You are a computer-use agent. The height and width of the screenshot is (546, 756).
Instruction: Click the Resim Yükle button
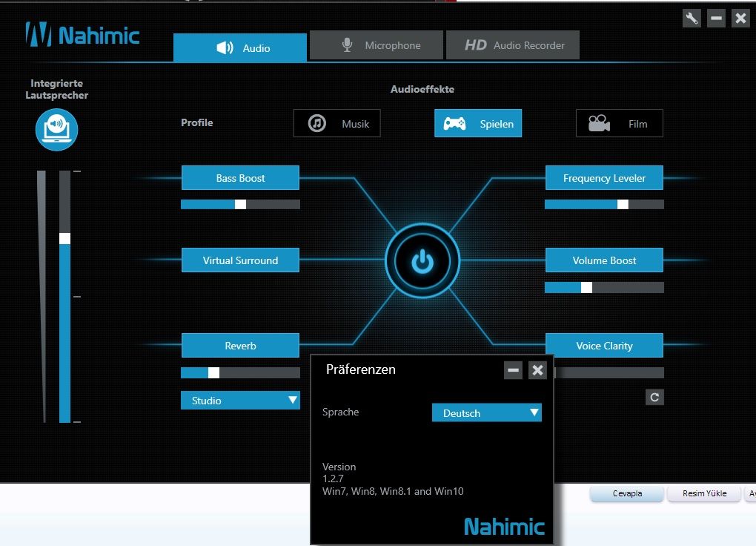pos(704,493)
